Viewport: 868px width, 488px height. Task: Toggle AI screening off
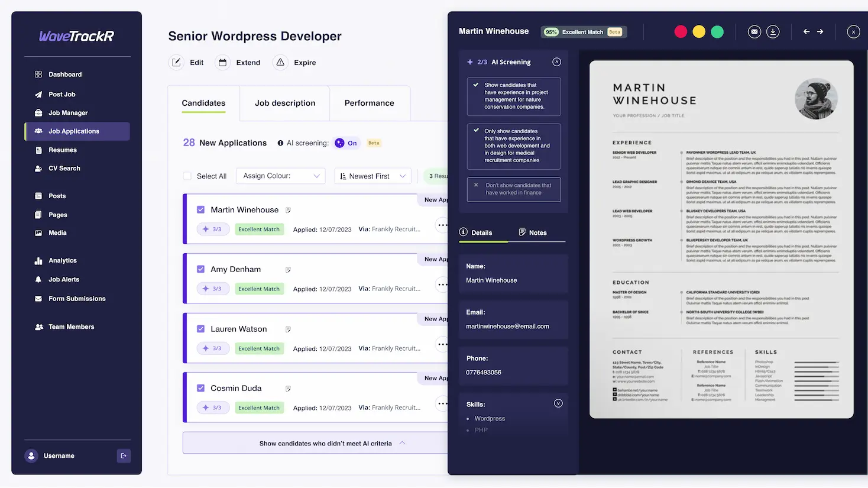[346, 143]
